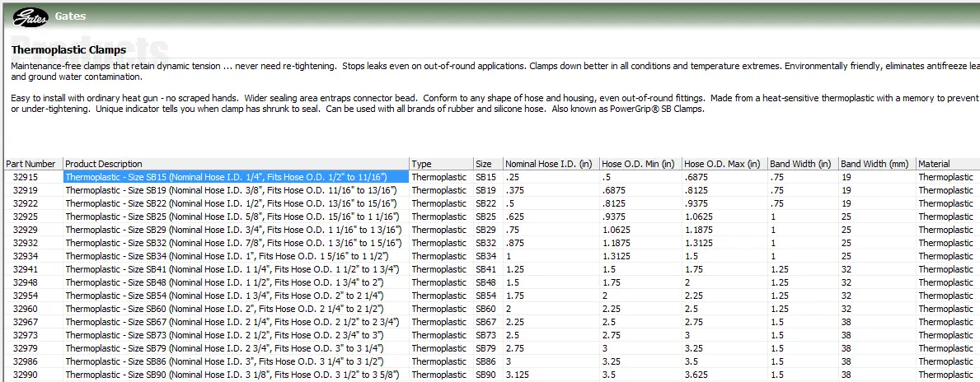Select part number 32986 cell

point(33,361)
